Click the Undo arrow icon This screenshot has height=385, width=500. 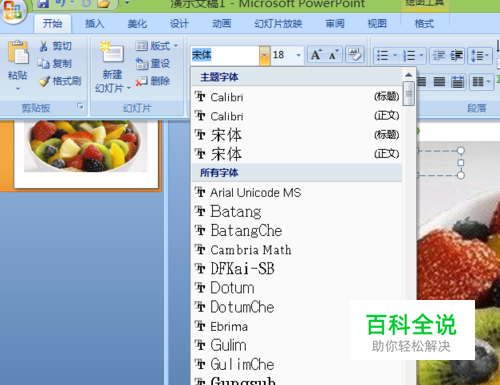tap(60, 3)
